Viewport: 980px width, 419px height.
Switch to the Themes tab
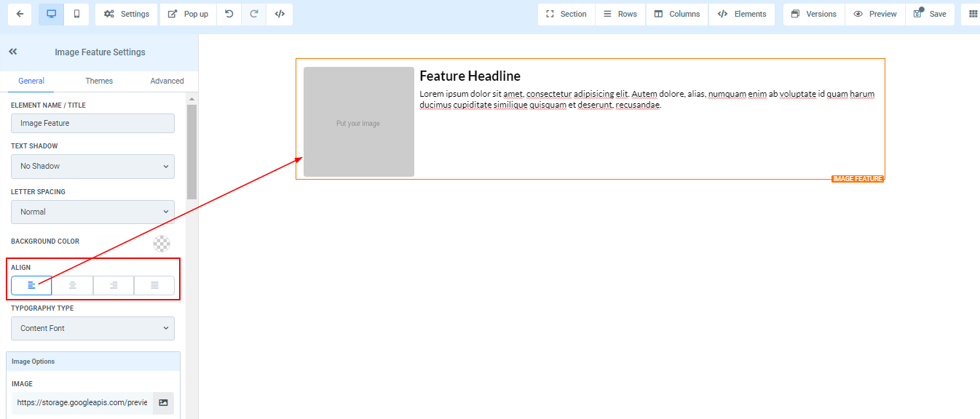pos(99,81)
